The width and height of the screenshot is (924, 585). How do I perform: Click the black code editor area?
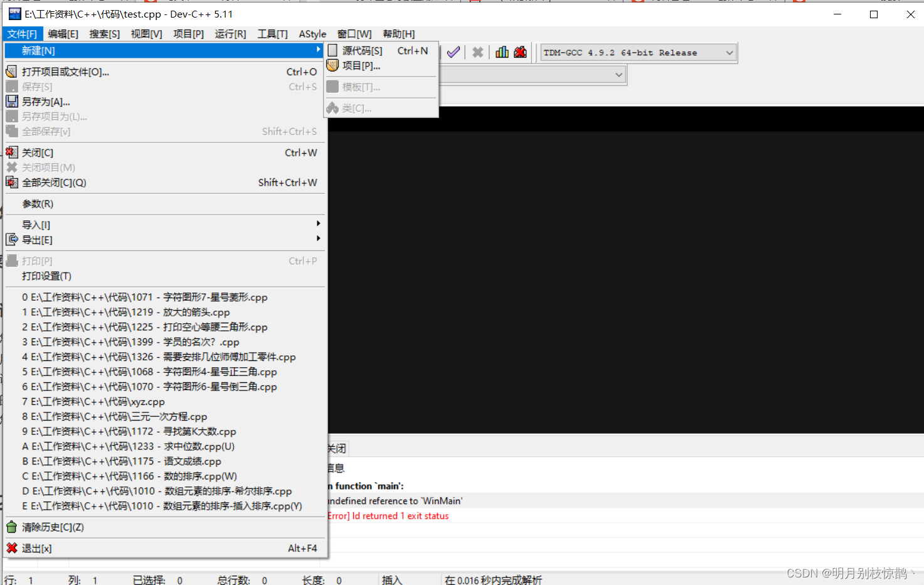click(x=625, y=282)
